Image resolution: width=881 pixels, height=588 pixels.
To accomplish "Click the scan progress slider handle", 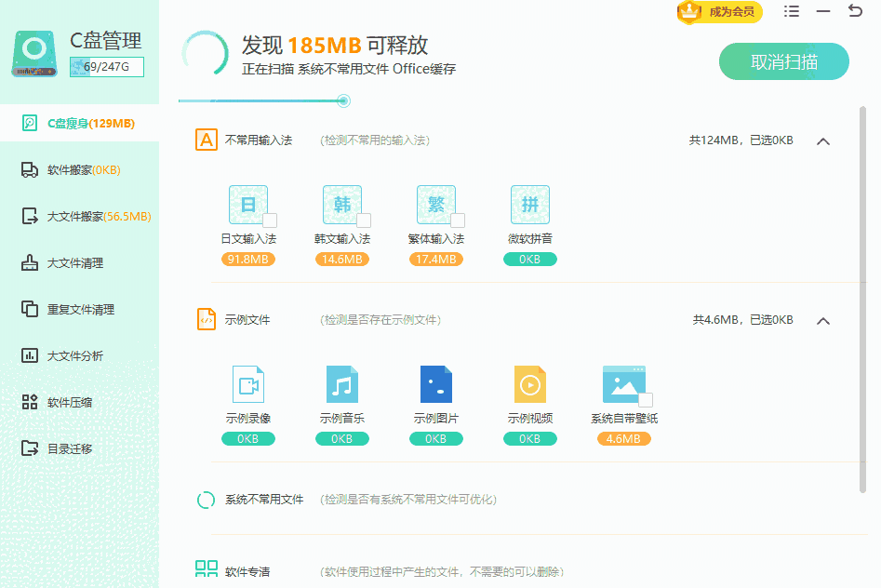I will pyautogui.click(x=343, y=100).
